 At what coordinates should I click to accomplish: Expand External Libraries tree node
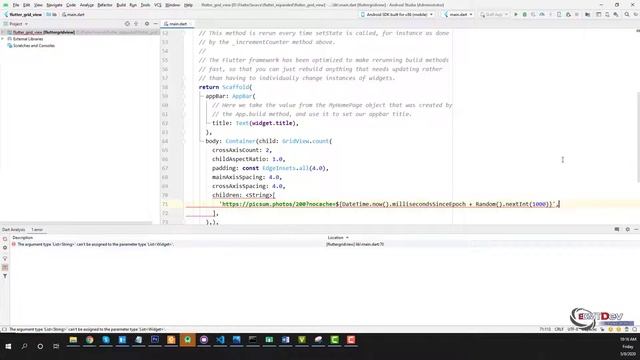(3, 39)
